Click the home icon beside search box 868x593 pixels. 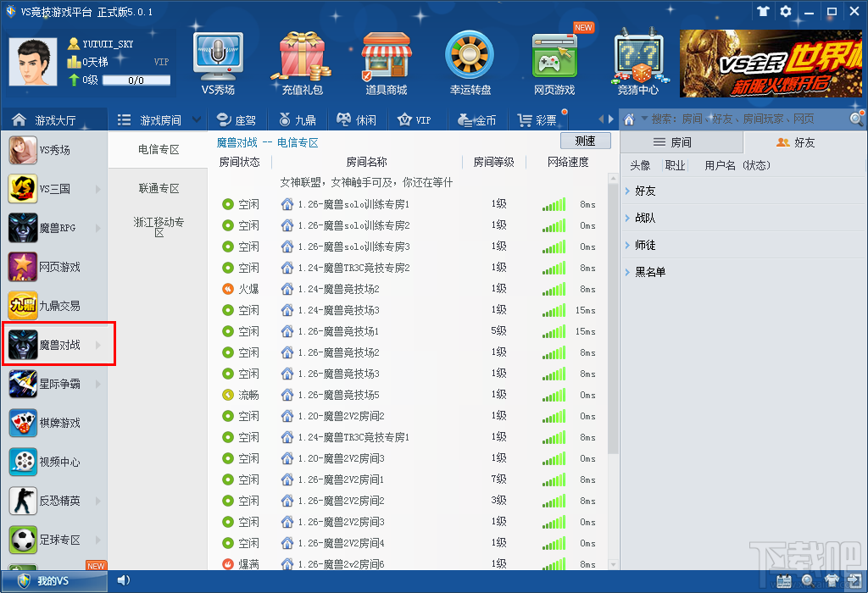(629, 119)
